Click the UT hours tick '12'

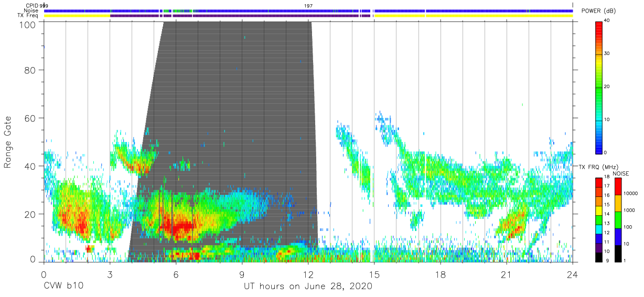pos(308,274)
